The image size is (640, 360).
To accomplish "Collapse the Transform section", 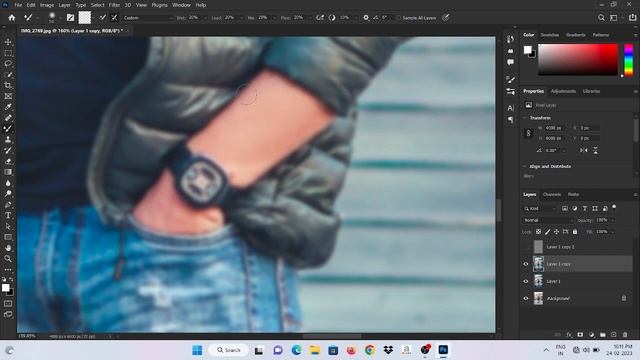I will [x=524, y=118].
